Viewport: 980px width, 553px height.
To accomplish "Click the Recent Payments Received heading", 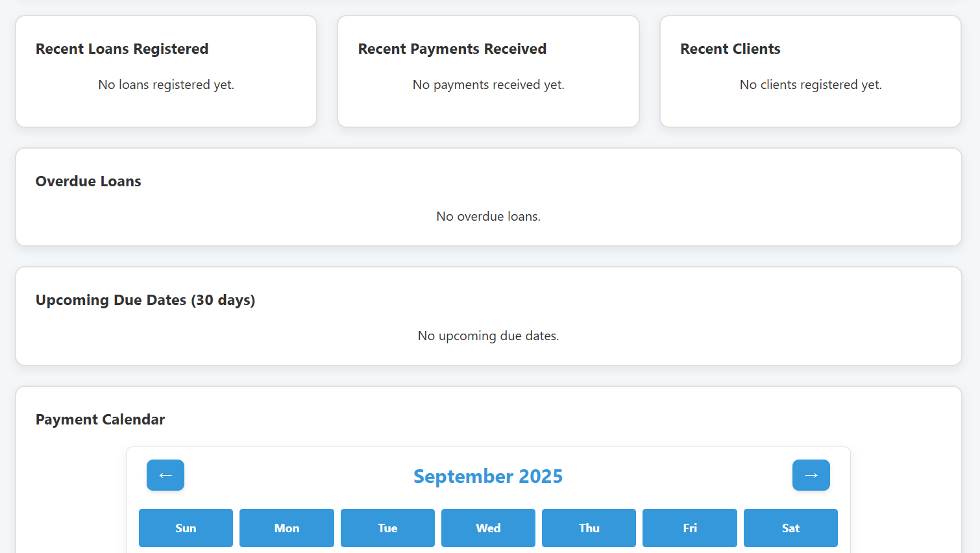I will pyautogui.click(x=452, y=49).
